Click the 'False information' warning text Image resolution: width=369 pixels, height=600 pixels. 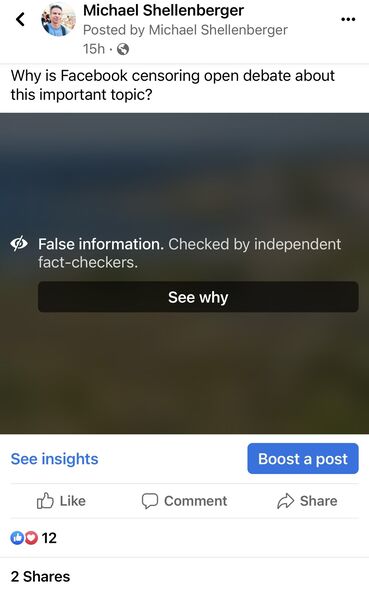point(101,244)
